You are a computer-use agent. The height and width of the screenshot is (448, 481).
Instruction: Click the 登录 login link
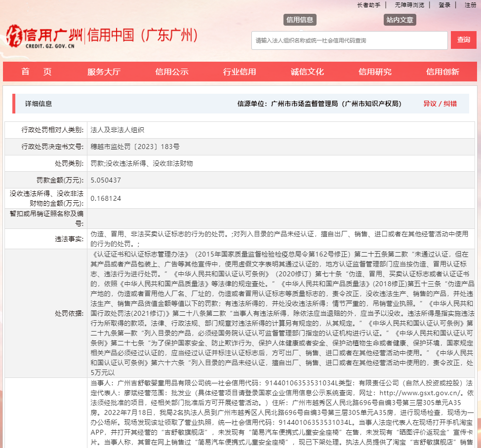coord(444,5)
